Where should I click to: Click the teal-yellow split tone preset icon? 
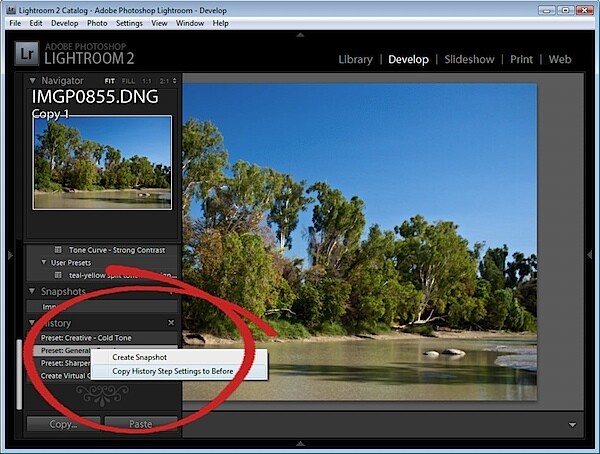58,275
